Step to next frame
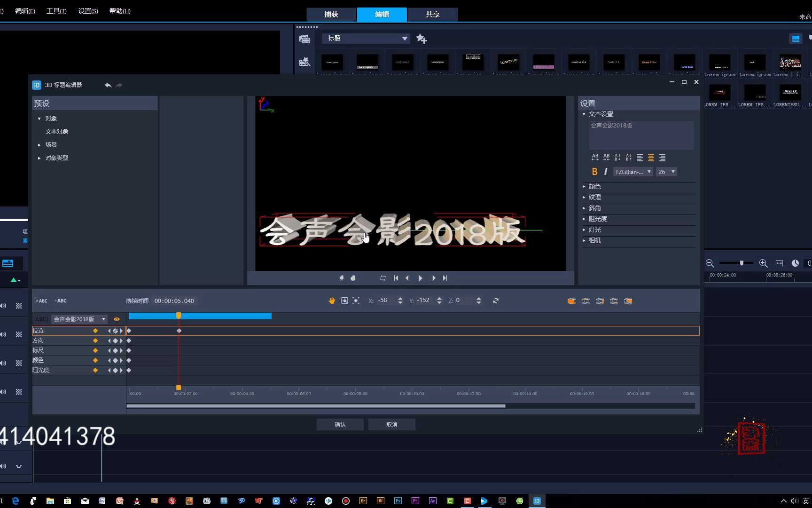Viewport: 812px width, 508px height. 433,278
